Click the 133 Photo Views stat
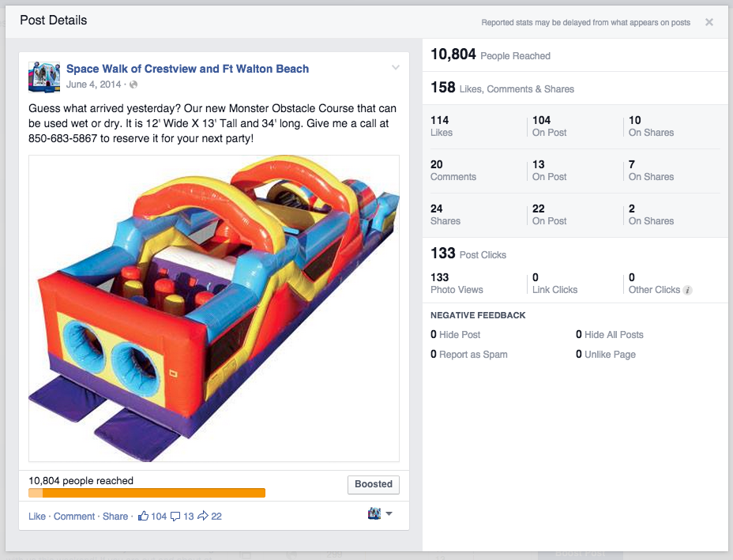733x560 pixels. click(x=457, y=284)
